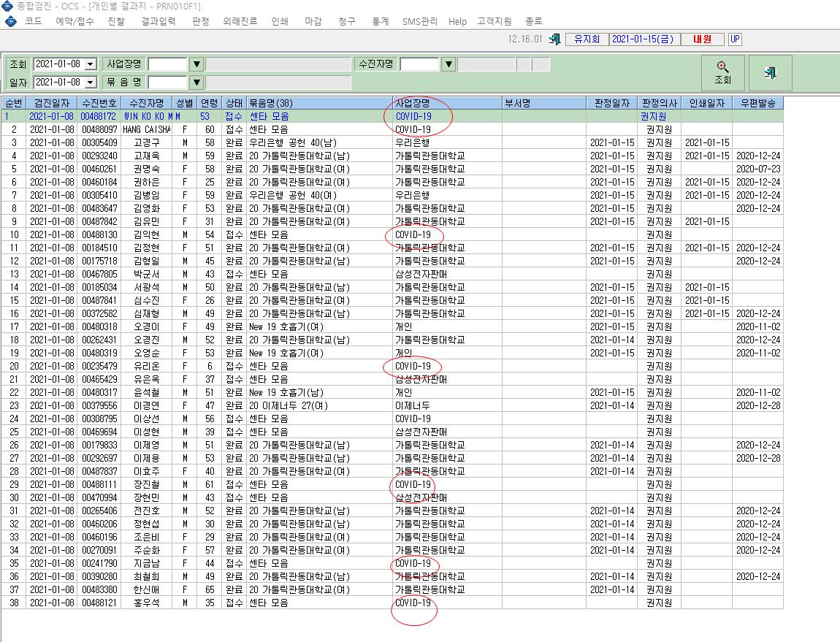This screenshot has height=642, width=840.
Task: Open the 결과입력 menu
Action: [158, 21]
